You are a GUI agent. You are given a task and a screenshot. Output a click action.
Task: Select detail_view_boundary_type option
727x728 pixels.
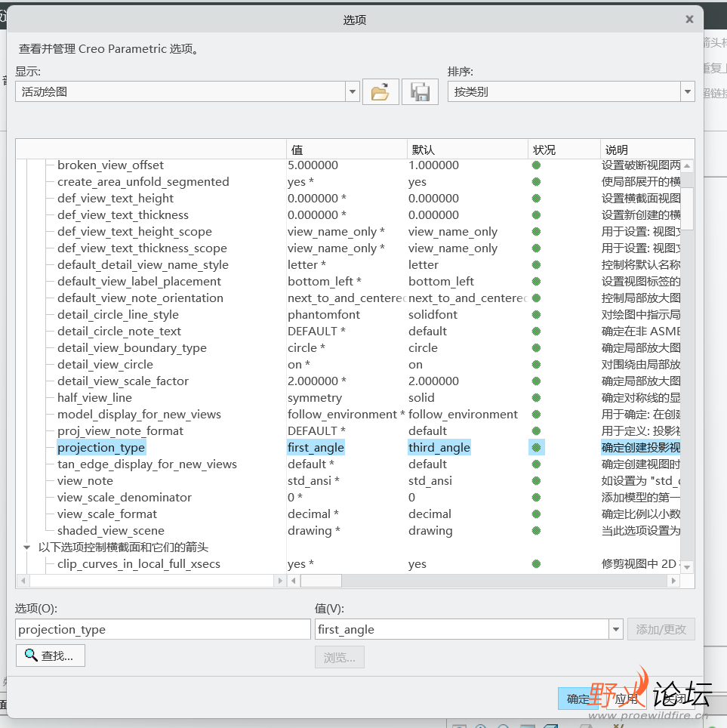(132, 348)
